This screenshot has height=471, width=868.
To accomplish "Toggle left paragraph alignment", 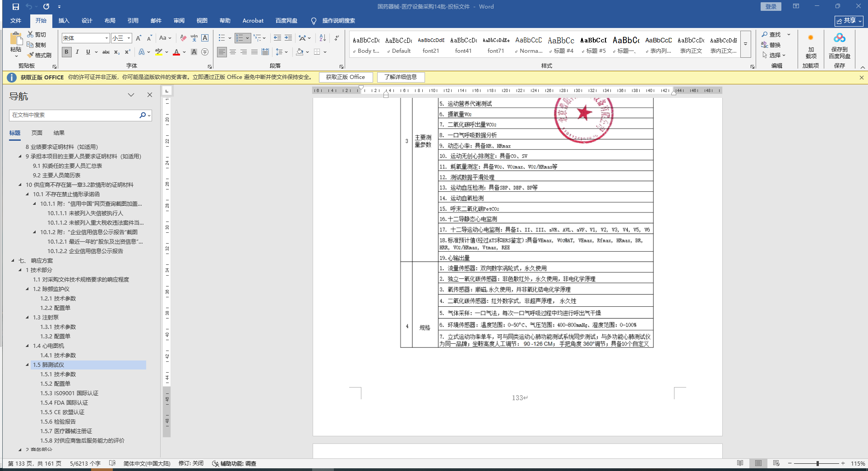I will (x=222, y=52).
